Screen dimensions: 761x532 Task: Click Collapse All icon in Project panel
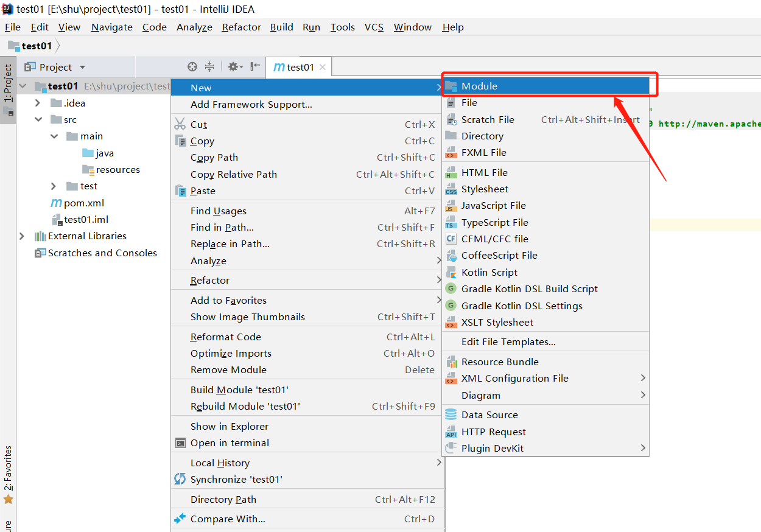click(x=209, y=67)
